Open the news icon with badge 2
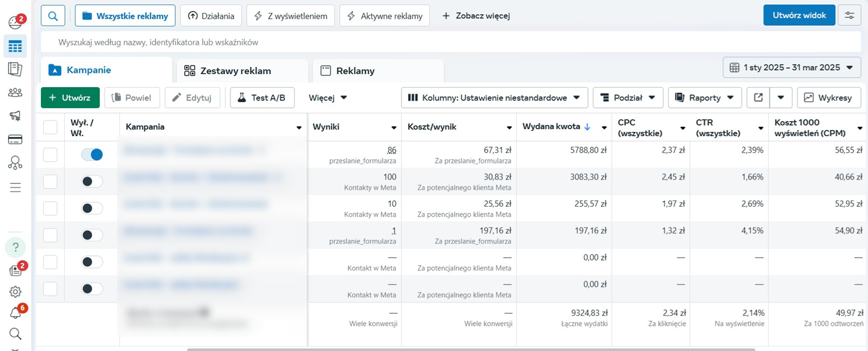 [16, 269]
